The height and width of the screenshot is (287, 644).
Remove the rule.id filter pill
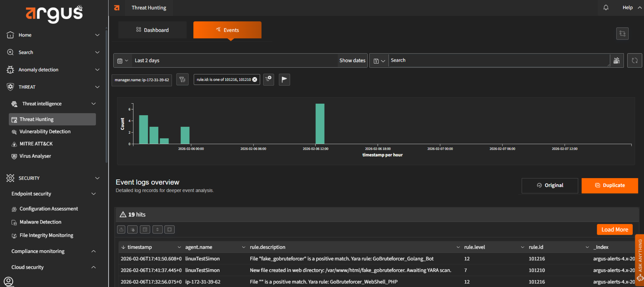tap(255, 80)
